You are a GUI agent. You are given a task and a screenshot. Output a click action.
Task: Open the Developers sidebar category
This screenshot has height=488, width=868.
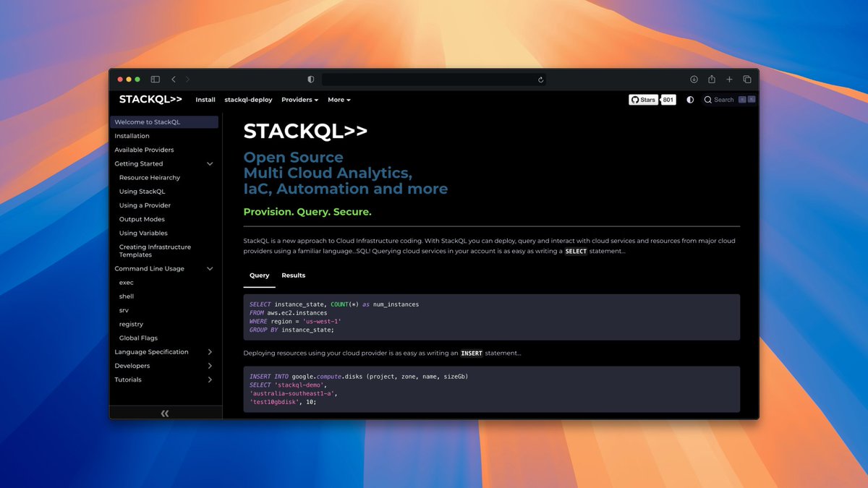[132, 366]
